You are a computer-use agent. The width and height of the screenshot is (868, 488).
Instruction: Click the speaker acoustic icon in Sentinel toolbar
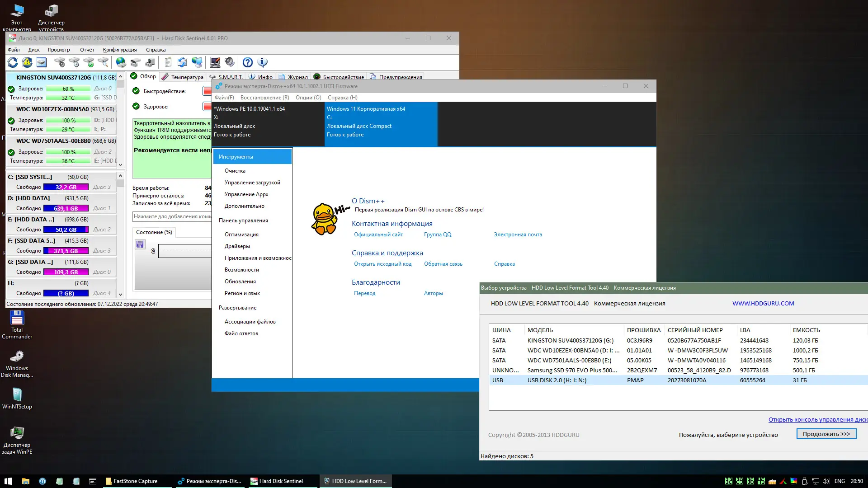(x=230, y=62)
